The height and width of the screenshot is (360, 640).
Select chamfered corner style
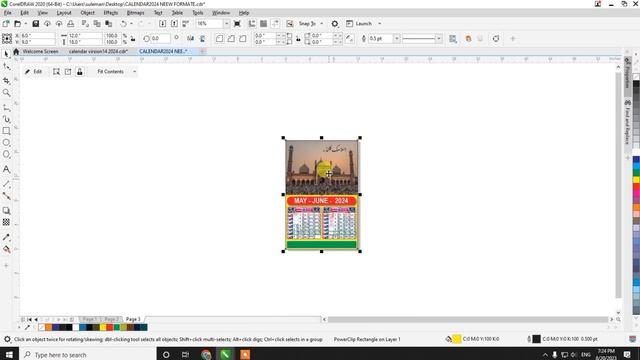point(243,38)
